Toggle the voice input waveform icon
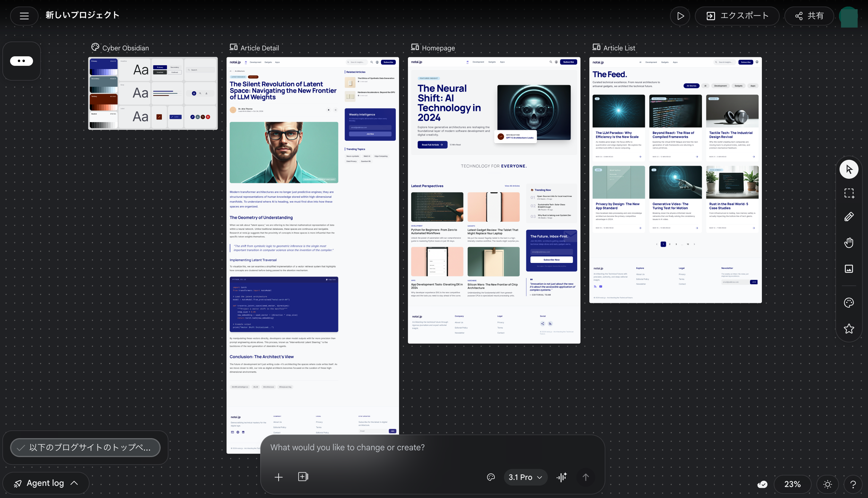This screenshot has width=868, height=498. [x=561, y=477]
